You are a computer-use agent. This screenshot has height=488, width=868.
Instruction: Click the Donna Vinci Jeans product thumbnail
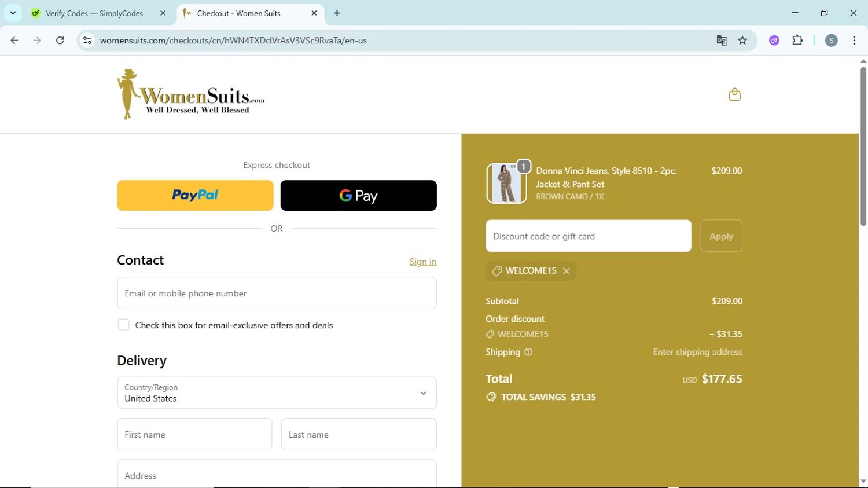pyautogui.click(x=506, y=183)
